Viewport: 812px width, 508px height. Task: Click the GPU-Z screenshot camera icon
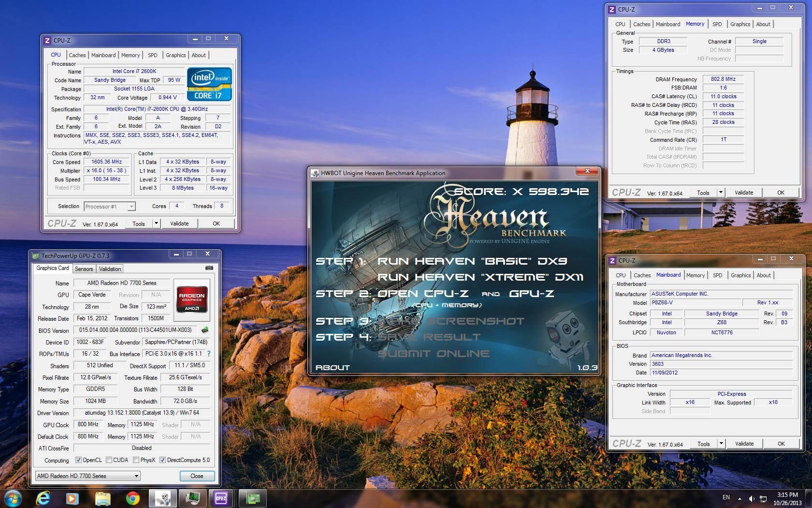coord(209,268)
